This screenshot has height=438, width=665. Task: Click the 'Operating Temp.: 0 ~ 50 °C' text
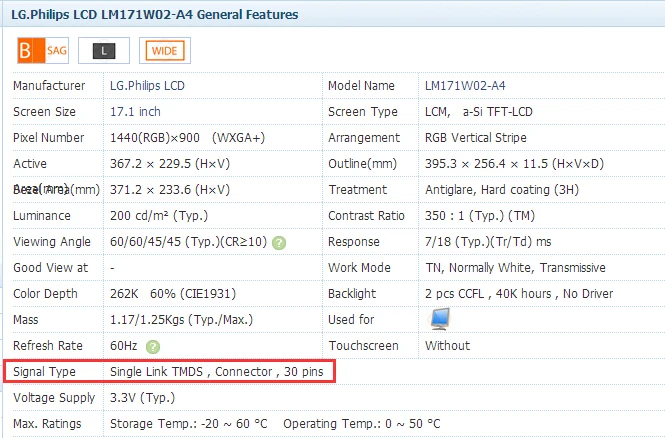pos(362,424)
